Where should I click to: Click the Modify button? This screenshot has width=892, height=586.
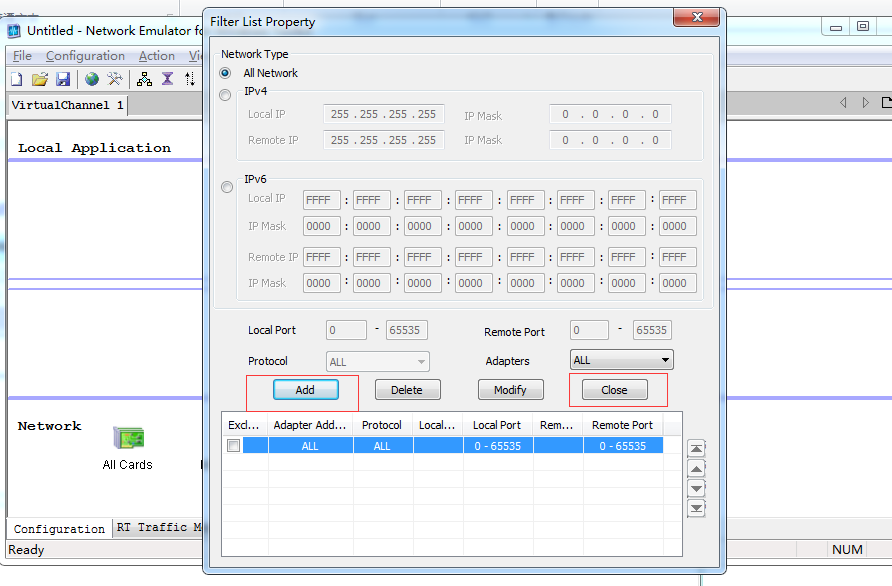pos(510,390)
